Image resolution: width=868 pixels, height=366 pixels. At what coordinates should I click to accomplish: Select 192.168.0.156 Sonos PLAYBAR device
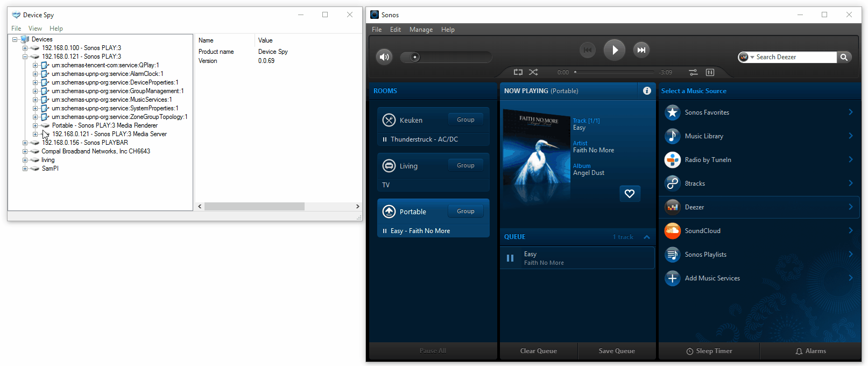(85, 143)
